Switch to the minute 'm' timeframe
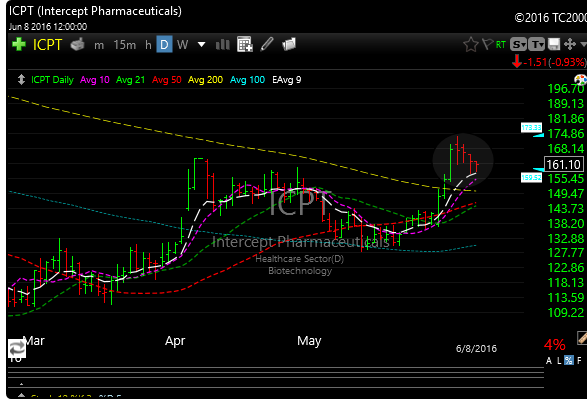 coord(99,45)
